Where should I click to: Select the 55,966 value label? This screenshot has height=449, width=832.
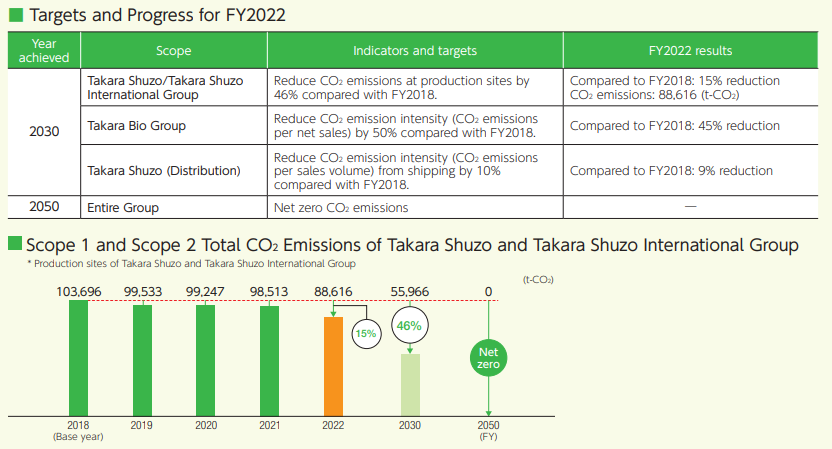click(410, 292)
